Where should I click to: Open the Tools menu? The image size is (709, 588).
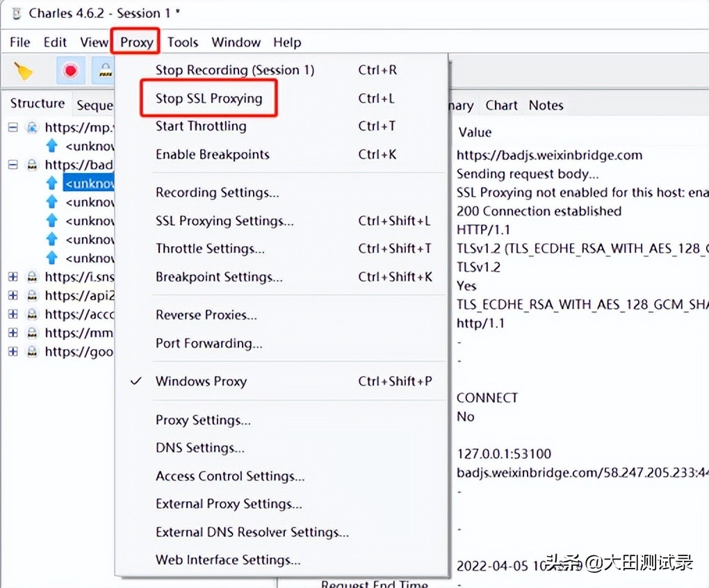[x=183, y=42]
